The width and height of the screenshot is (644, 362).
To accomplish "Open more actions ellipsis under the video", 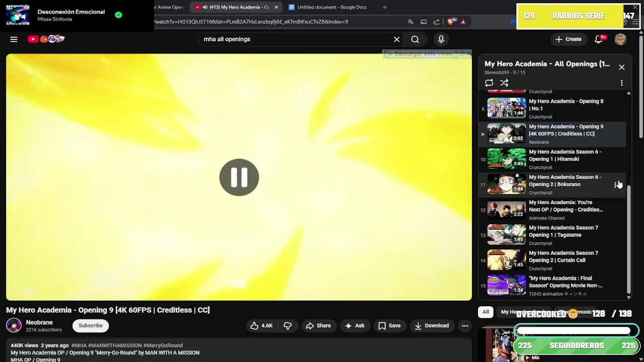I will pyautogui.click(x=465, y=326).
